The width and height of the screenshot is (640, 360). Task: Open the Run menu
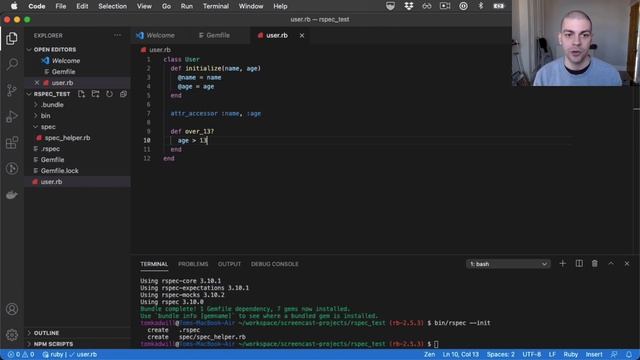(x=187, y=6)
